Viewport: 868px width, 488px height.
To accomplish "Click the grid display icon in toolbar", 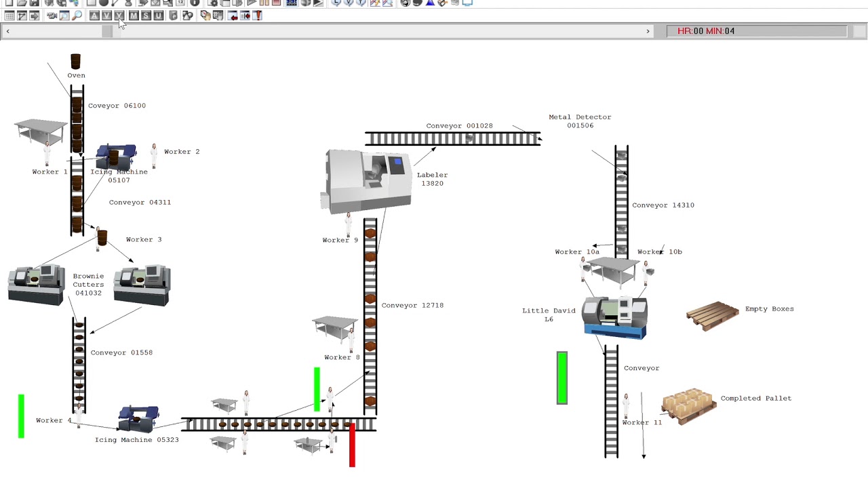I will tap(9, 16).
